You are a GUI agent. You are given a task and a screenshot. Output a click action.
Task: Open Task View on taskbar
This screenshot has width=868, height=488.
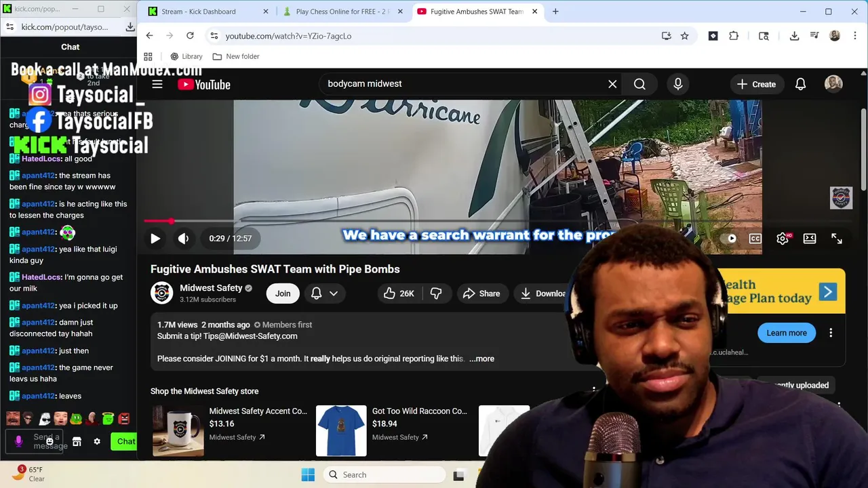tap(458, 475)
